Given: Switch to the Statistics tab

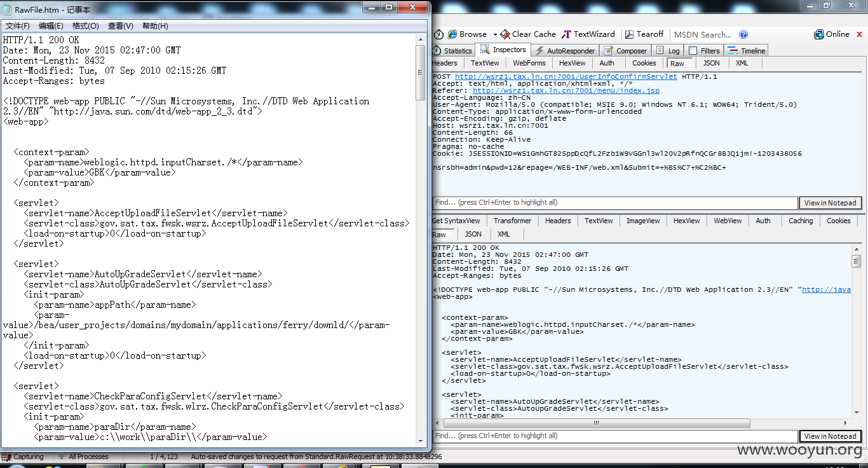Looking at the screenshot, I should [x=452, y=51].
